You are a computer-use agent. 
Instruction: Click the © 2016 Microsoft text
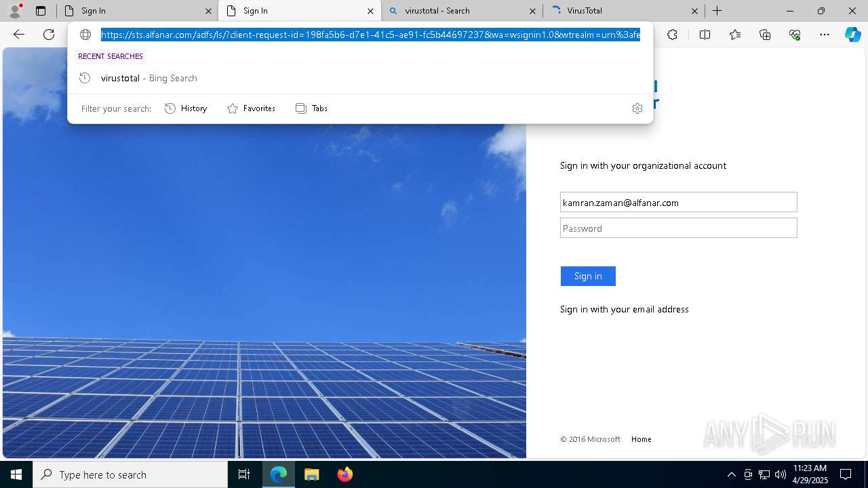pos(590,439)
